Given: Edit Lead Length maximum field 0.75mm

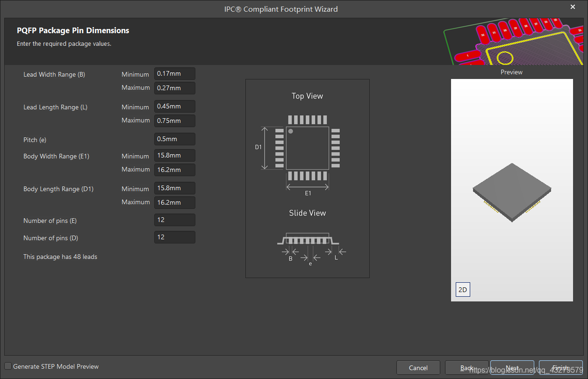Looking at the screenshot, I should click(x=175, y=121).
